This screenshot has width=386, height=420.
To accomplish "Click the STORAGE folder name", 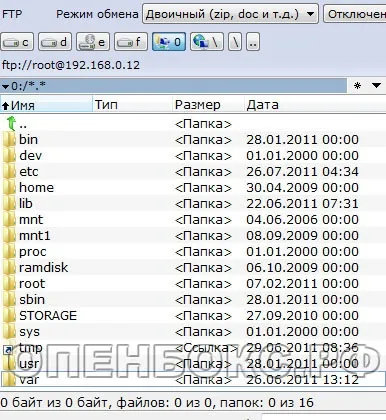I will tap(48, 316).
